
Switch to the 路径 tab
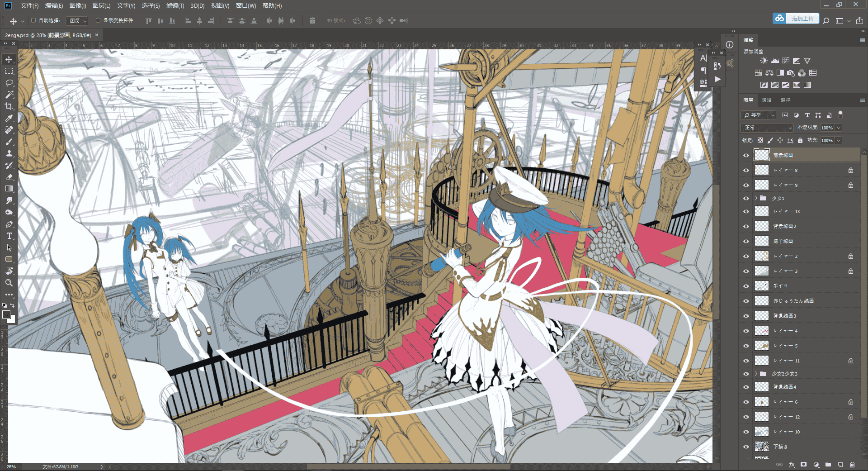(x=786, y=100)
